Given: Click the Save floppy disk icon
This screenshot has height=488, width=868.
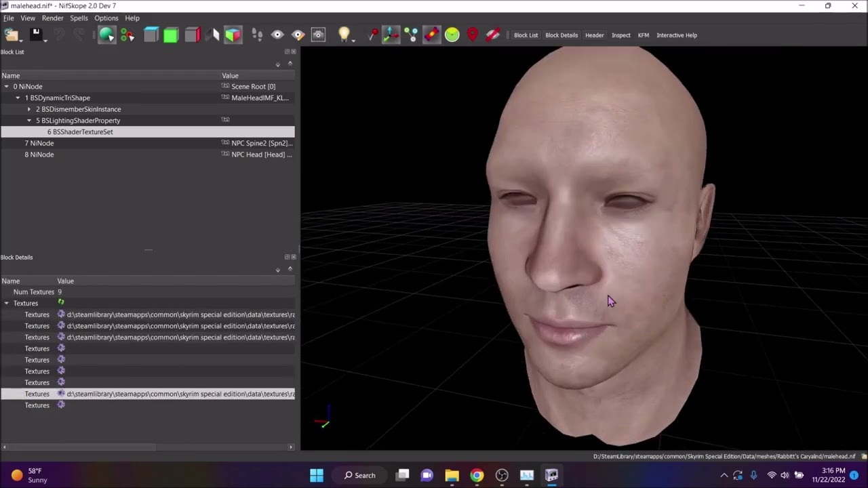Looking at the screenshot, I should click(36, 35).
